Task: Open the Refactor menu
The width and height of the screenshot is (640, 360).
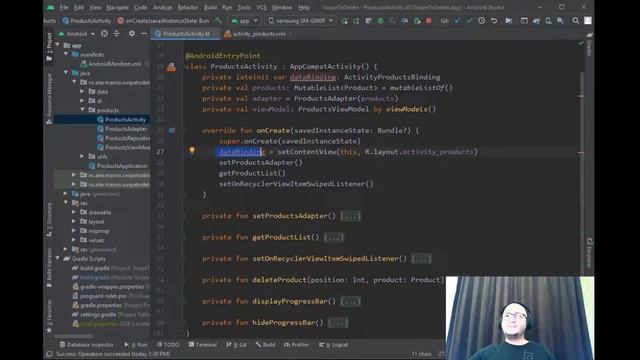Action: click(x=188, y=7)
